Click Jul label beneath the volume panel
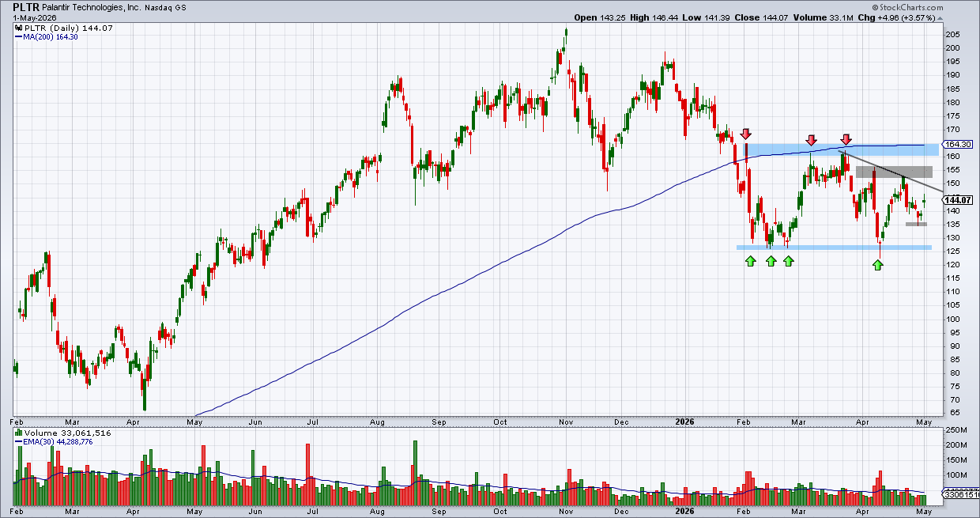This screenshot has height=518, width=980. click(x=313, y=512)
